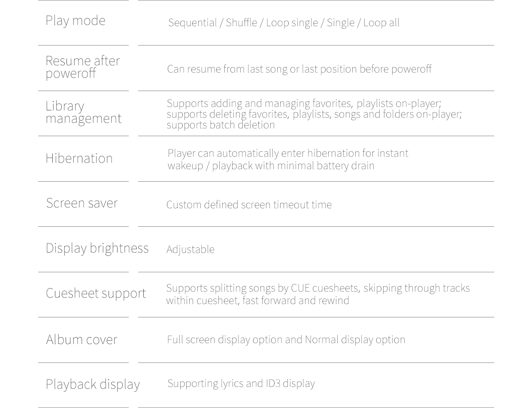The image size is (532, 408).
Task: Select the "Resume after poweroff" label
Action: pyautogui.click(x=82, y=67)
